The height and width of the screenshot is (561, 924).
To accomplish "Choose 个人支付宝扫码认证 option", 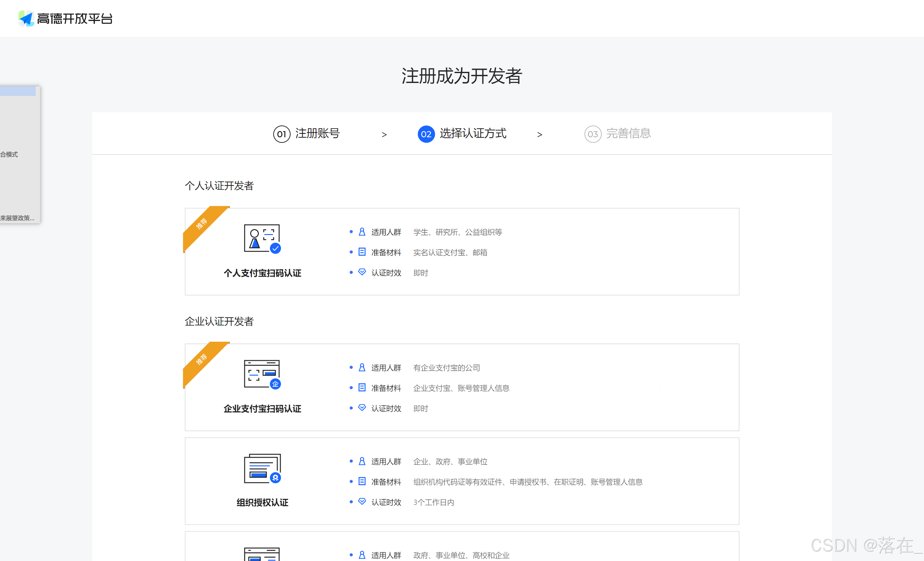I will click(262, 273).
